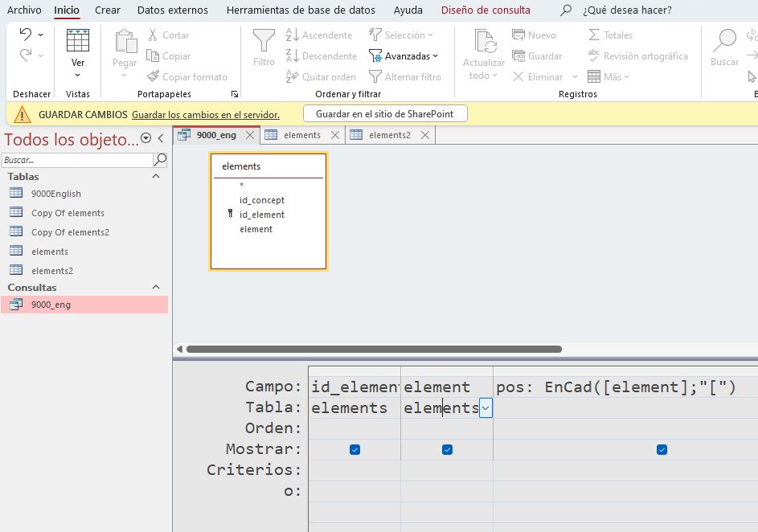The width and height of the screenshot is (758, 532).
Task: Click the Filtro funnel icon
Action: pyautogui.click(x=264, y=47)
